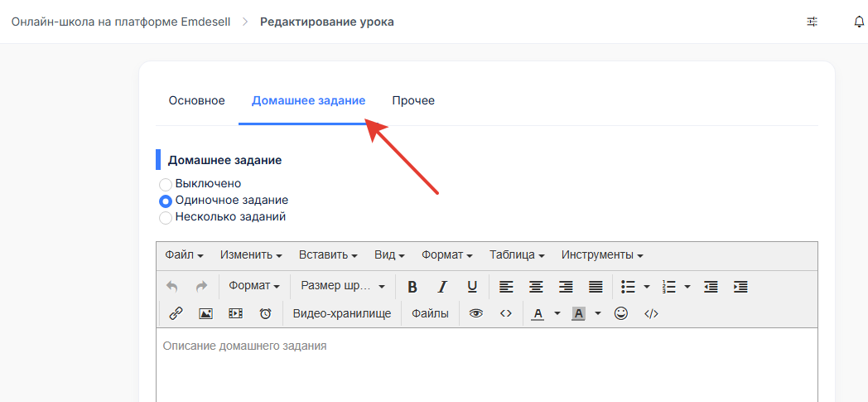
Task: Open the Формат block style dropdown in toolbar
Action: pos(254,286)
